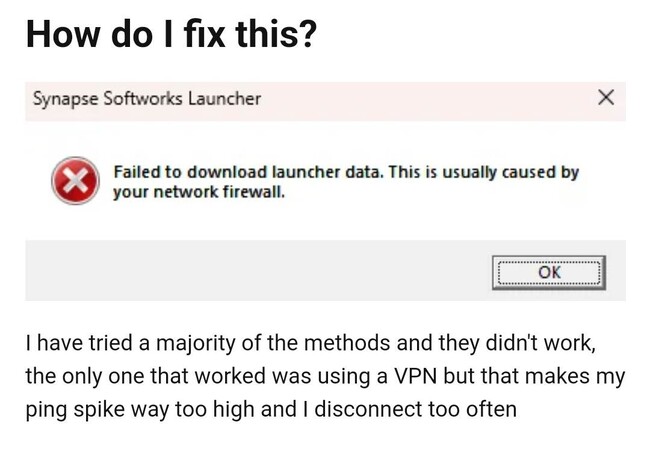Click the 'your network firewall.' text line
Viewport: 650px width, 463px height.
coord(199,192)
